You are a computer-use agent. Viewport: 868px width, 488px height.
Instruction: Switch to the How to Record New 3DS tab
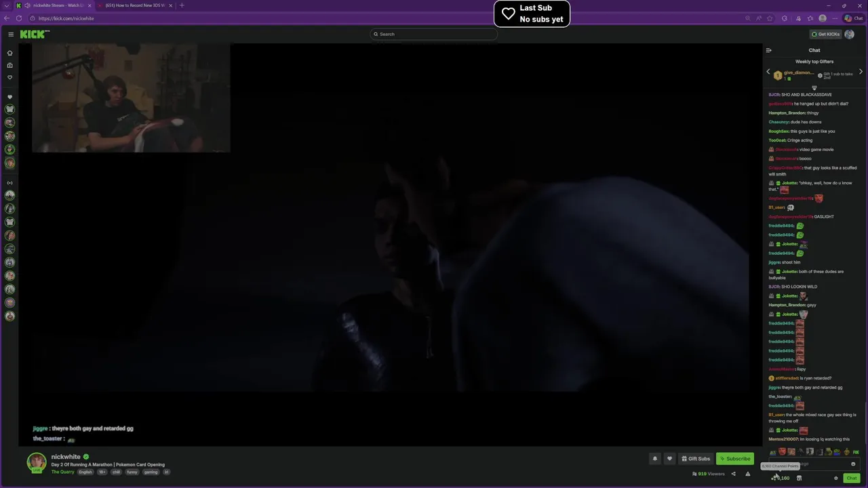(135, 5)
